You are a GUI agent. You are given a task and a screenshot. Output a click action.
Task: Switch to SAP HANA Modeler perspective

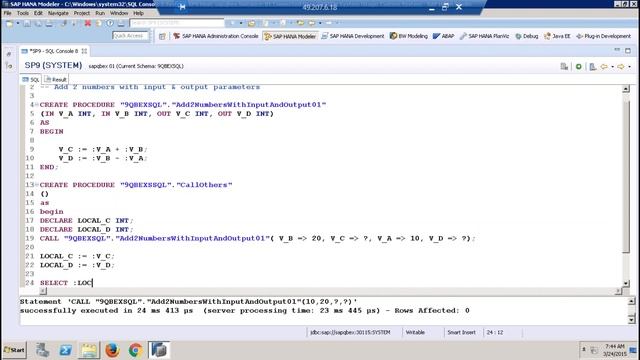tap(290, 36)
